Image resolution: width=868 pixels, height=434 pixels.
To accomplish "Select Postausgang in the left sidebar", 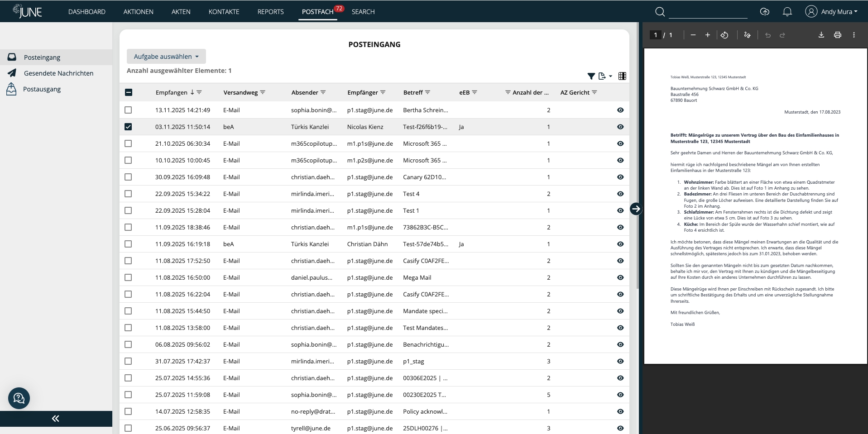I will tap(42, 89).
